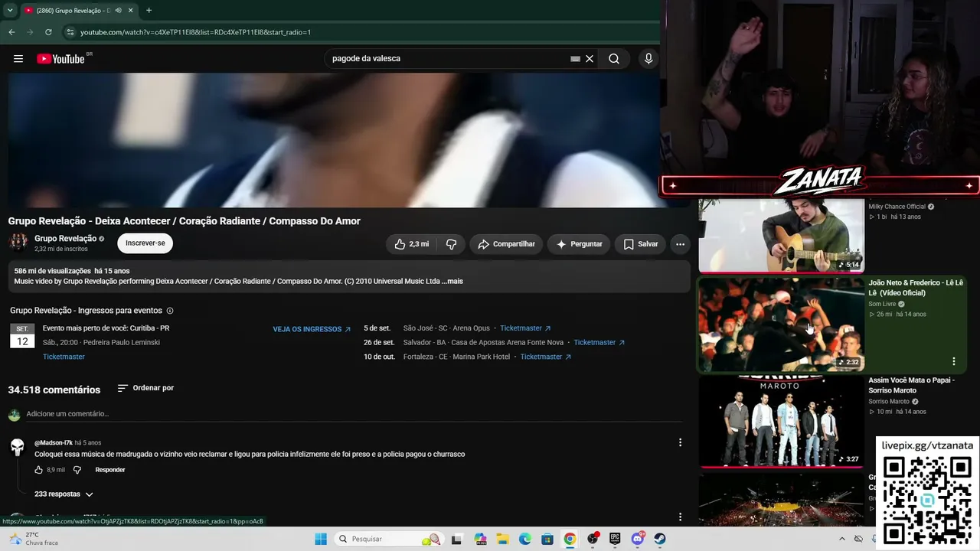Start voice search with the microphone

(x=648, y=59)
